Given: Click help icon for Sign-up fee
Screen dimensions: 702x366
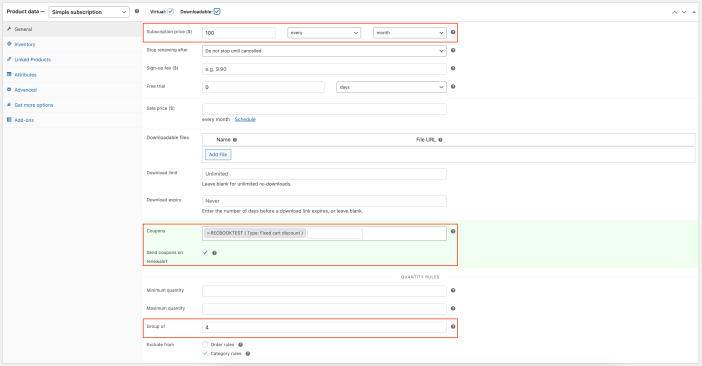Looking at the screenshot, I should pos(453,68).
